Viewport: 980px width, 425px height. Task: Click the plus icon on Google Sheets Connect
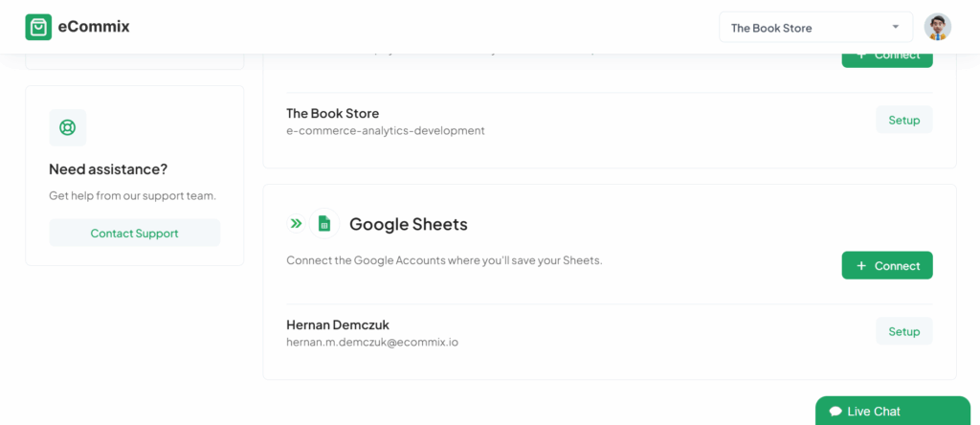[861, 266]
